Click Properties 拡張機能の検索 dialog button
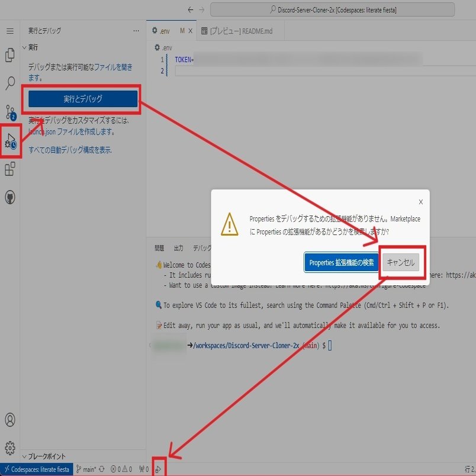 (x=341, y=263)
